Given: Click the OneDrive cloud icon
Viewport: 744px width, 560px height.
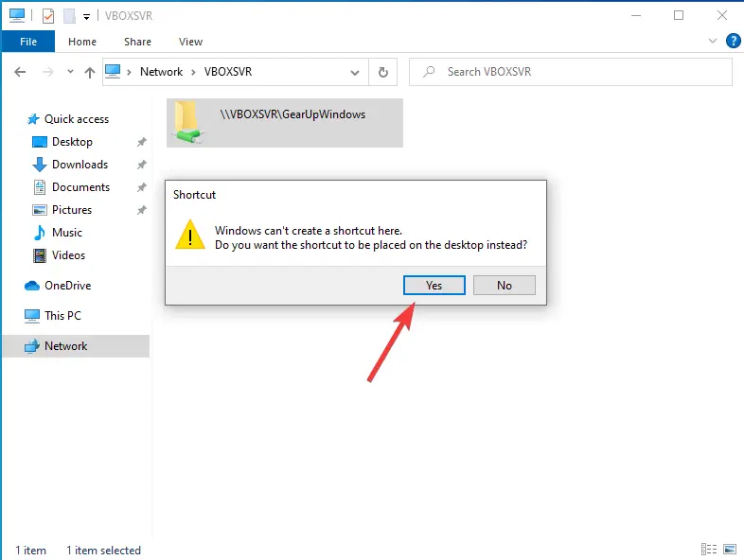Looking at the screenshot, I should pos(32,286).
